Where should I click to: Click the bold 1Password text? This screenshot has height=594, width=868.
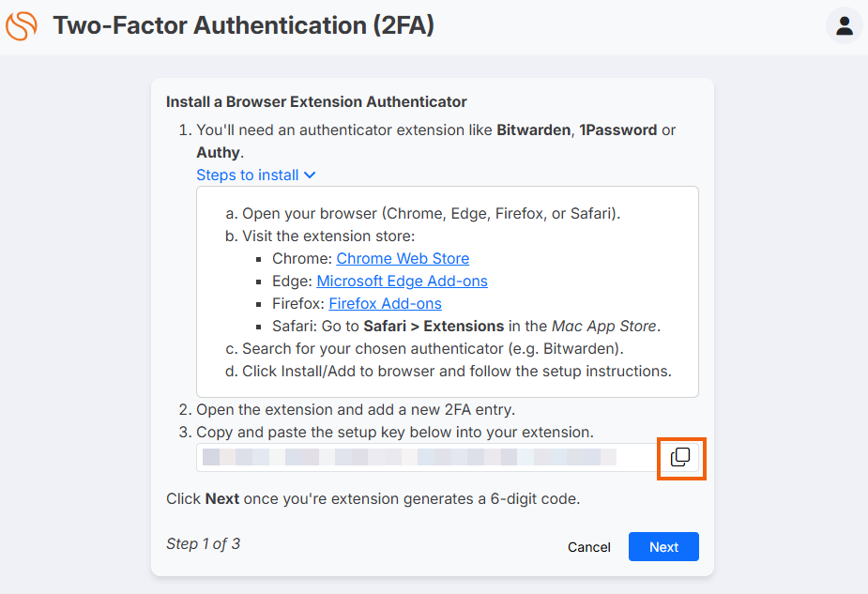click(x=618, y=130)
